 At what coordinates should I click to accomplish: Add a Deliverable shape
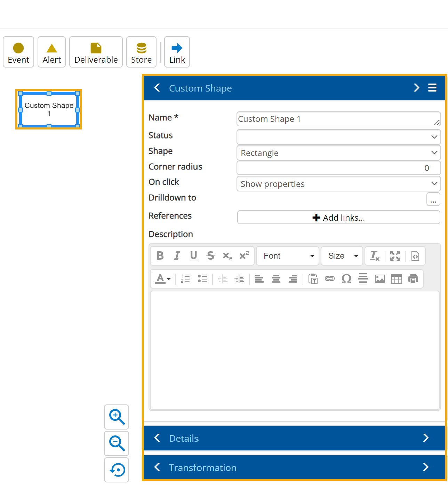96,52
